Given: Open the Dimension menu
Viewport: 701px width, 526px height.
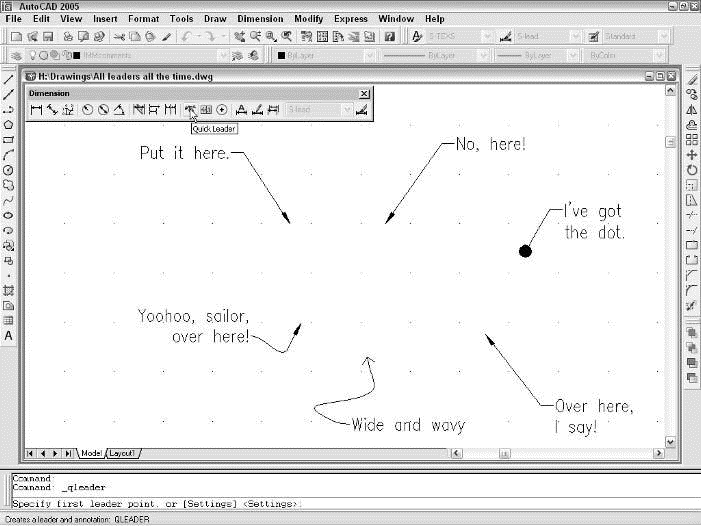Looking at the screenshot, I should point(259,19).
